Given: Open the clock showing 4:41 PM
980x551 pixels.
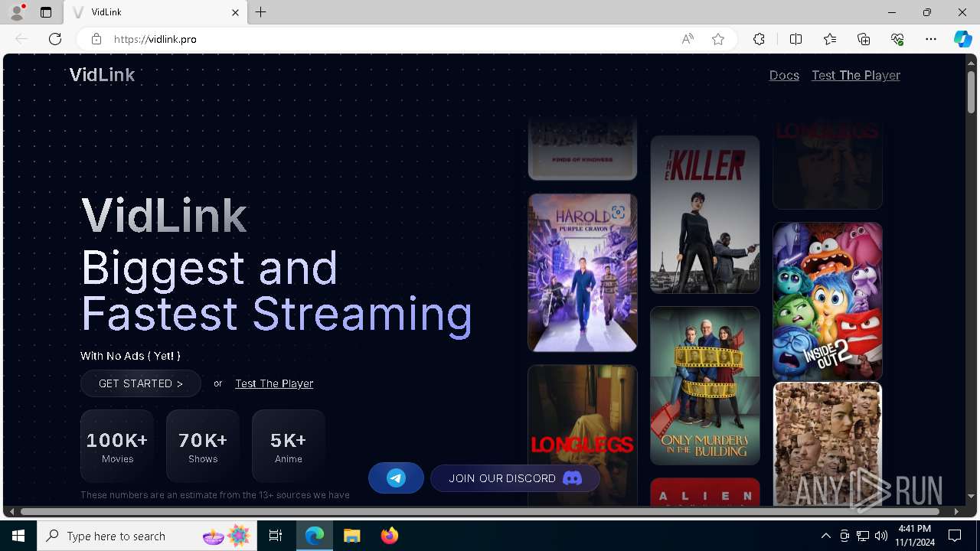Looking at the screenshot, I should point(915,536).
